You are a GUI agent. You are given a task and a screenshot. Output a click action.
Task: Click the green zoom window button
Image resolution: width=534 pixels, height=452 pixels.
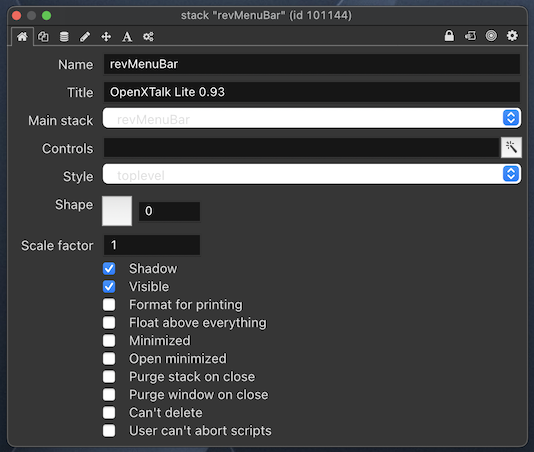46,16
